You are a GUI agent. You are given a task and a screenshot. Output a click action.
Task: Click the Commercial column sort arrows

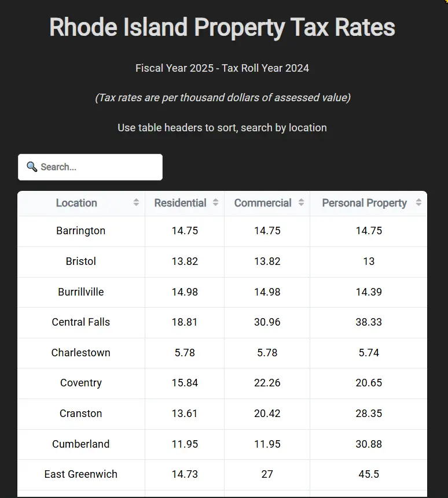tap(301, 203)
